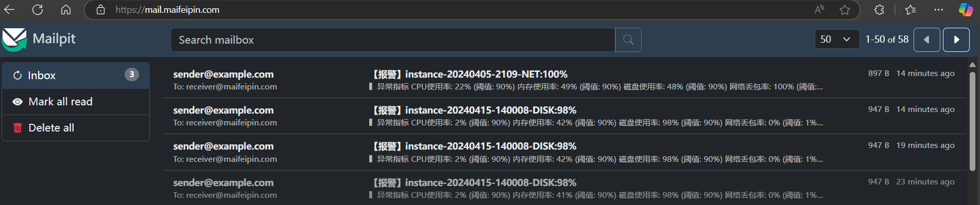Add page to favorites star icon
The height and width of the screenshot is (205, 980).
[845, 10]
